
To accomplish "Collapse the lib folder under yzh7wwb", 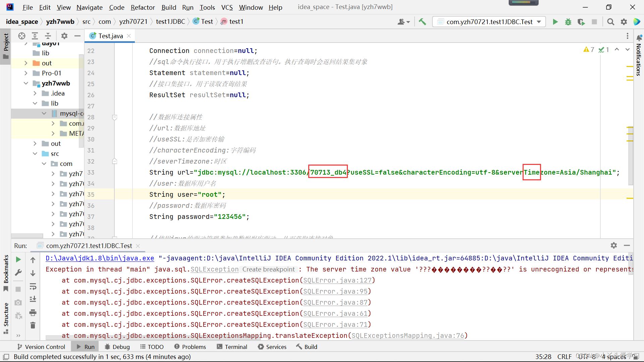I will (35, 103).
